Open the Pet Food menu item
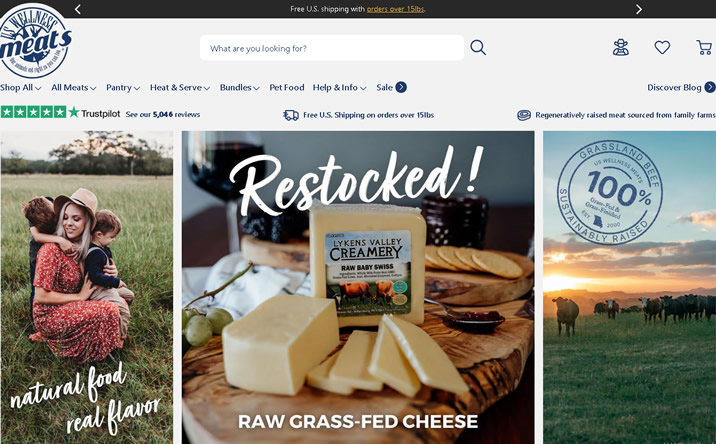The image size is (716, 444). pos(287,87)
